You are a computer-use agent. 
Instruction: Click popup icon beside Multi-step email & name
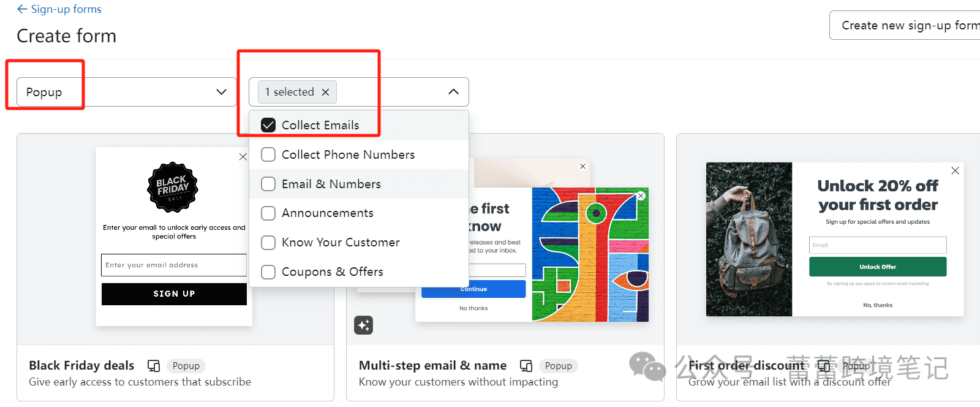point(526,366)
